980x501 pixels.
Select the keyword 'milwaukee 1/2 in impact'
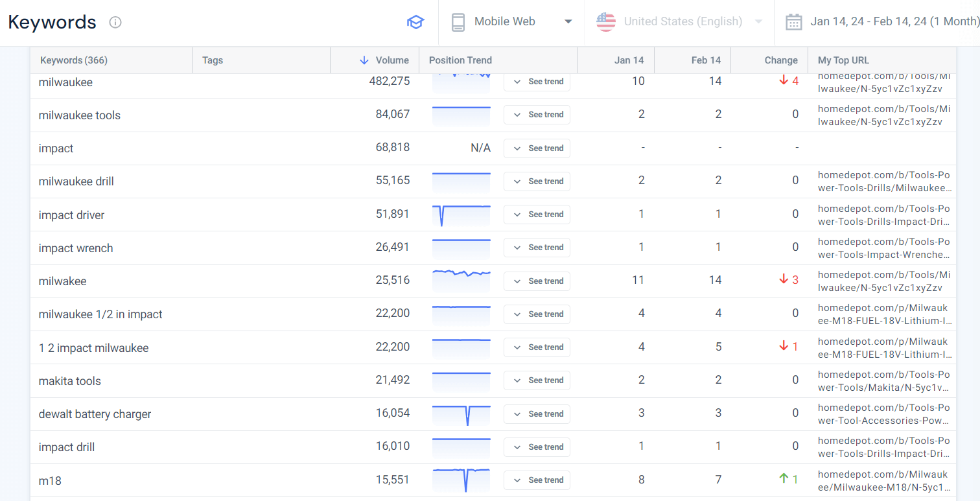point(100,314)
